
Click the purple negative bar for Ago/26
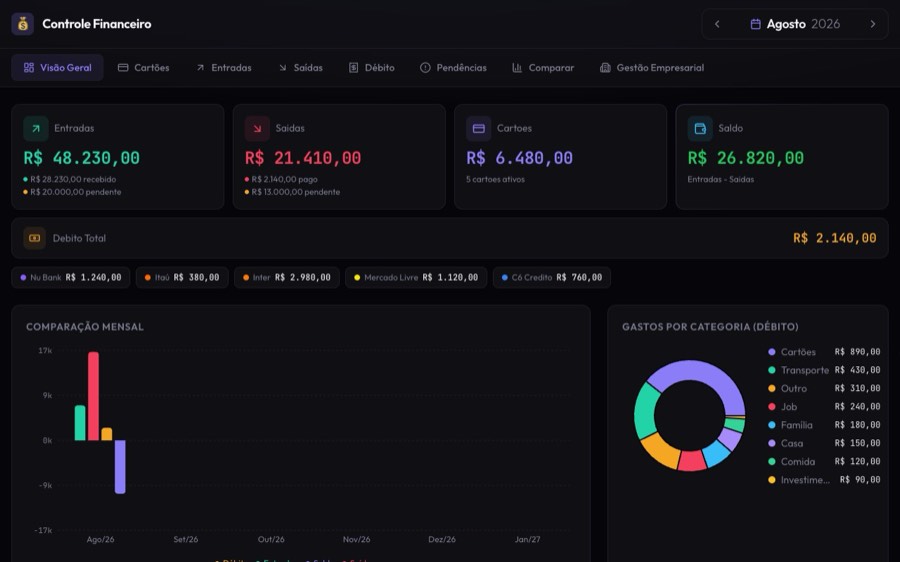click(x=120, y=467)
